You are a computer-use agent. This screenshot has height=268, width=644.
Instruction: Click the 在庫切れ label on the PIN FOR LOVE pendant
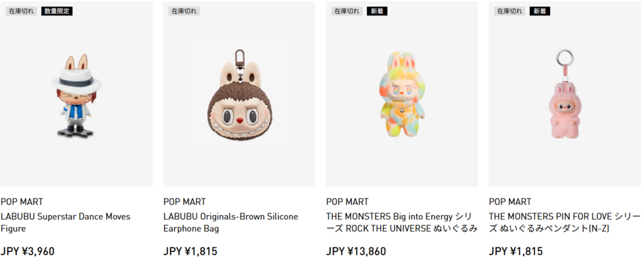pyautogui.click(x=509, y=11)
